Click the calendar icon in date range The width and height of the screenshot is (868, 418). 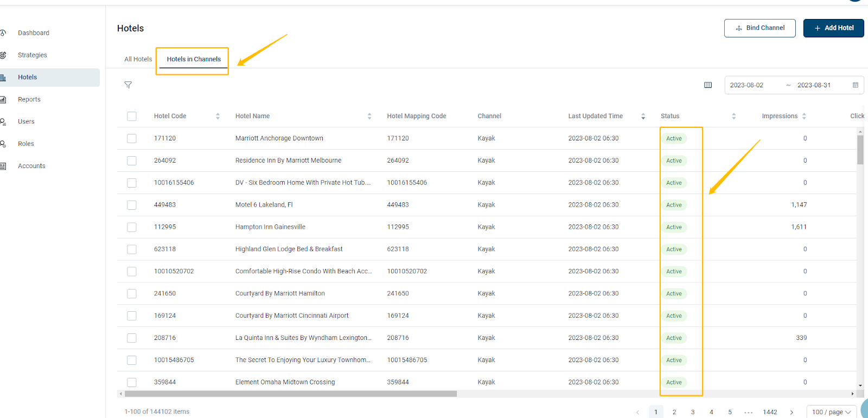click(856, 85)
